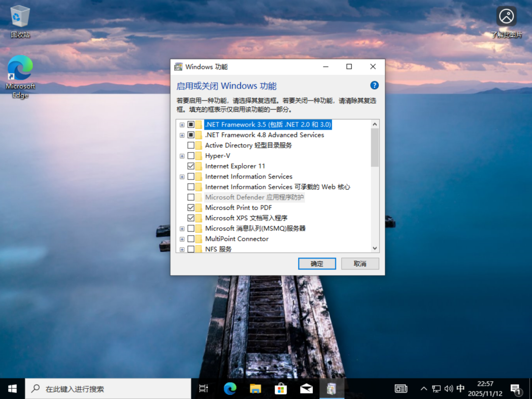The width and height of the screenshot is (532, 399).
Task: Select Active Directory 轻型目录服务 row text
Action: [x=248, y=145]
